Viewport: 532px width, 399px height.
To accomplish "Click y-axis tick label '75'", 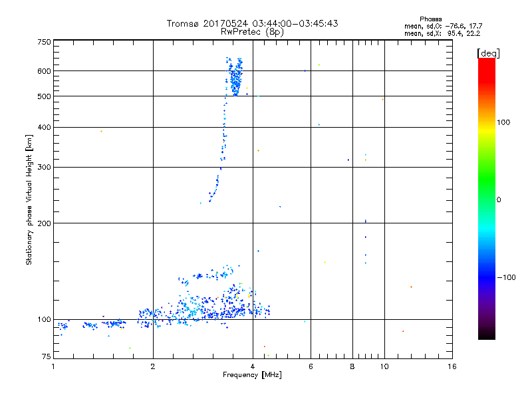I will (x=47, y=356).
